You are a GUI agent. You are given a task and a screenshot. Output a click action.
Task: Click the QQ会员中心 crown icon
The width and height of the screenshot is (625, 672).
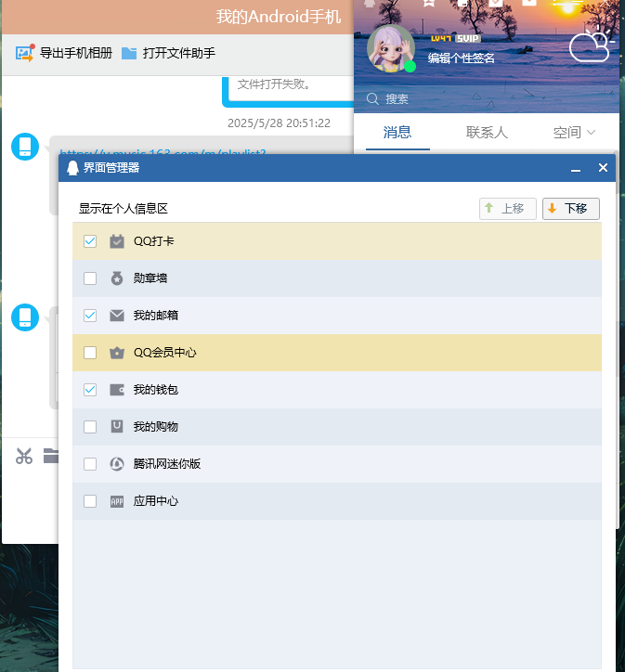(x=117, y=353)
